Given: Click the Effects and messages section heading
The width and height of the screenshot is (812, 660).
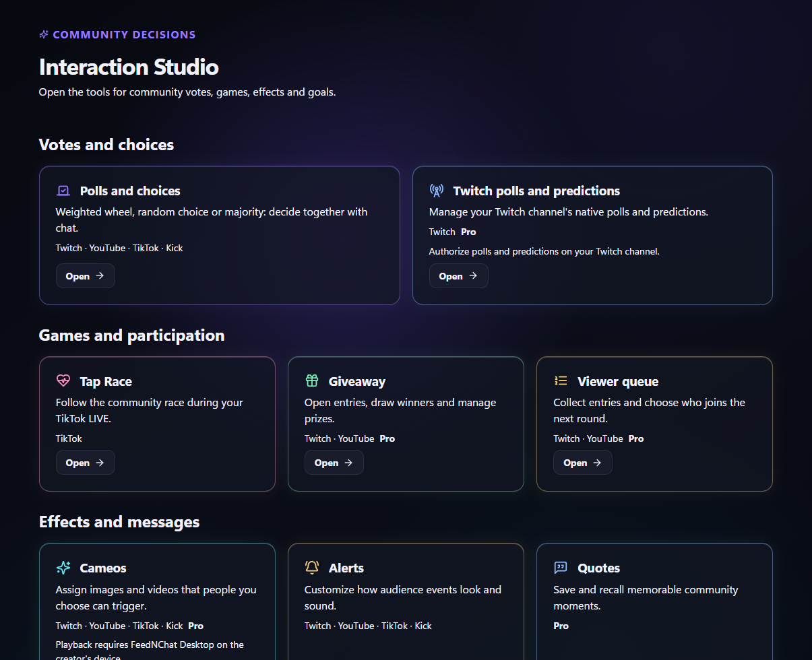Looking at the screenshot, I should tap(119, 522).
